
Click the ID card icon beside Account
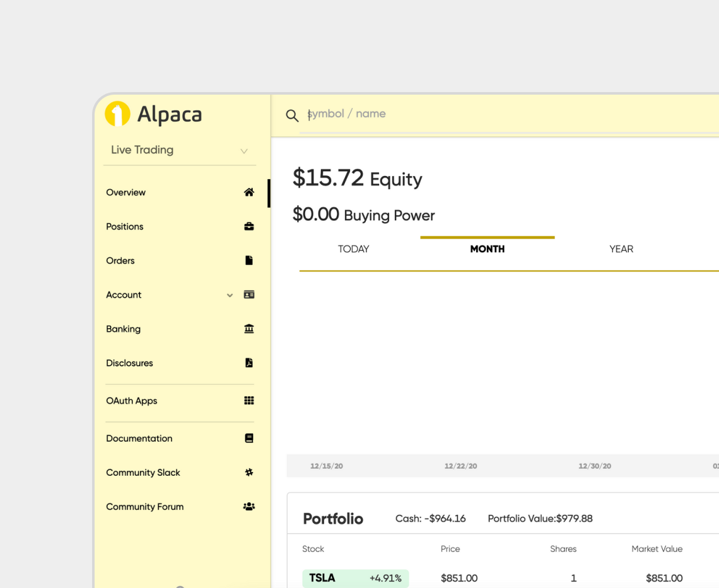tap(249, 295)
